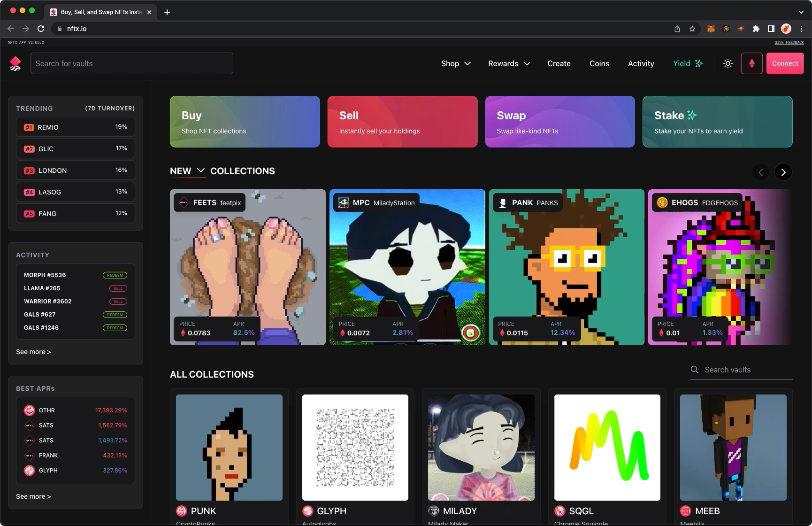Open the MEEB Meebits collection thumbnail
This screenshot has width=812, height=526.
pos(733,448)
